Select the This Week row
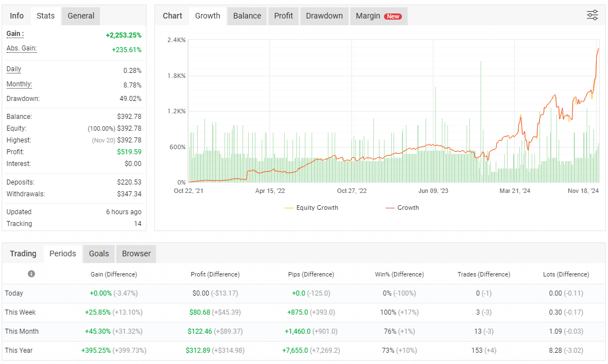 pos(20,312)
